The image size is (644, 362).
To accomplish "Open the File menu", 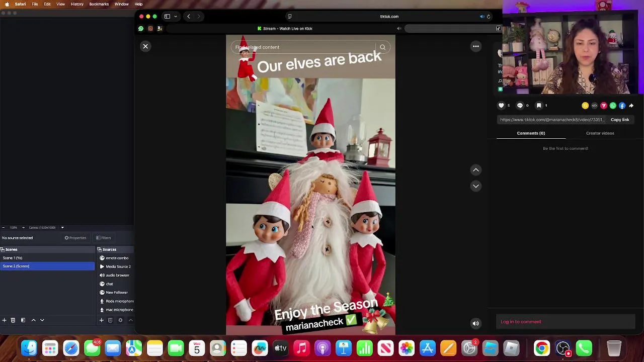I will (35, 4).
